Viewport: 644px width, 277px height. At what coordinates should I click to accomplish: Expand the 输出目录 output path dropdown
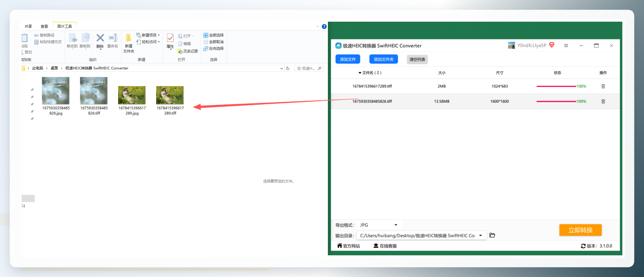click(480, 236)
